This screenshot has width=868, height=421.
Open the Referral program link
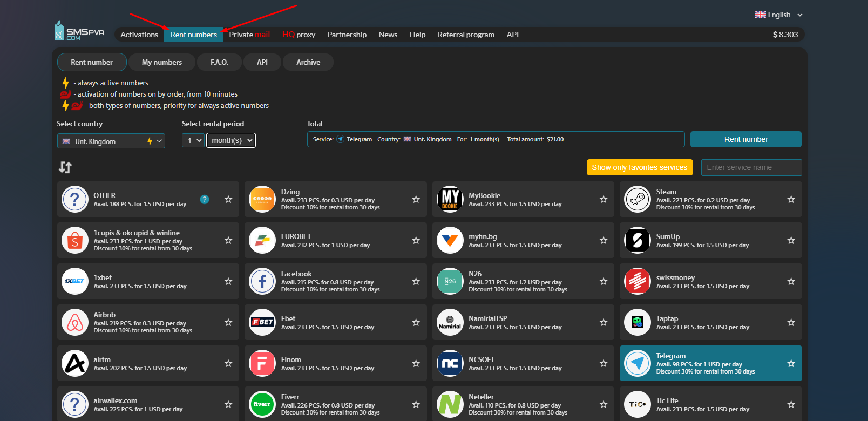(466, 35)
